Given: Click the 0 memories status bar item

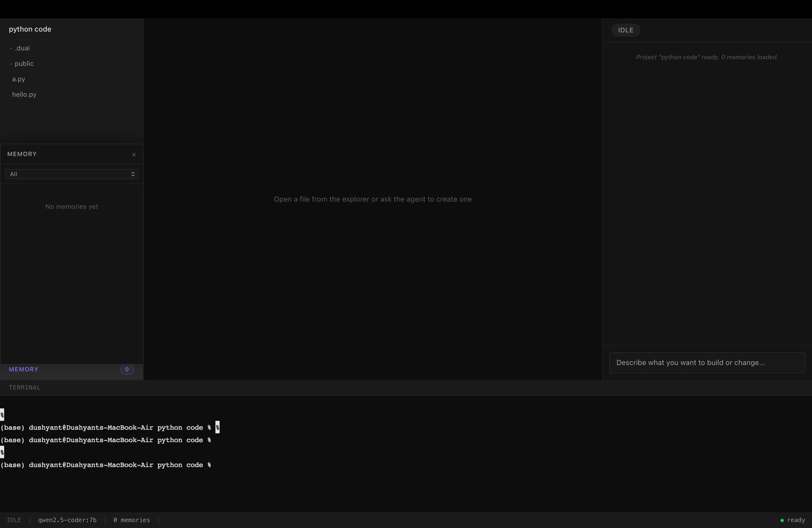Looking at the screenshot, I should click(x=131, y=520).
